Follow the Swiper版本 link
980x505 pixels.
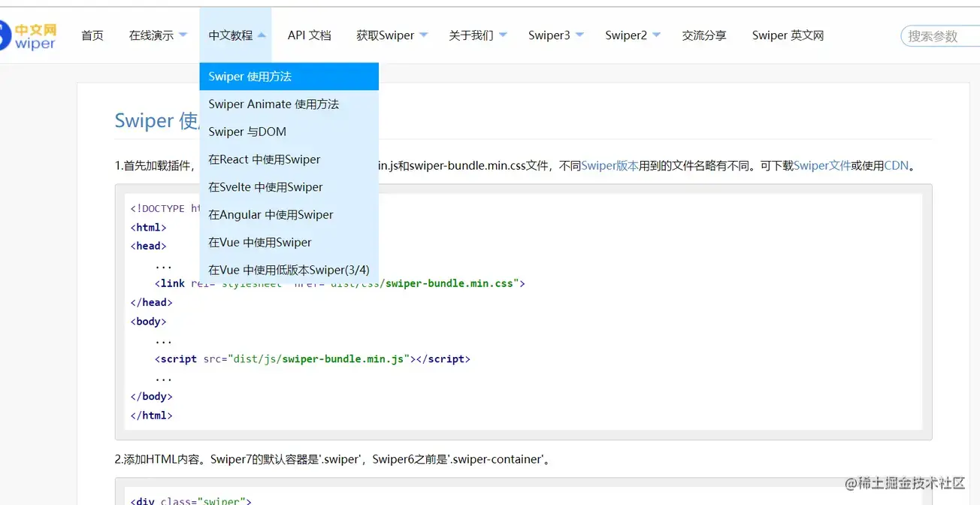pos(609,165)
